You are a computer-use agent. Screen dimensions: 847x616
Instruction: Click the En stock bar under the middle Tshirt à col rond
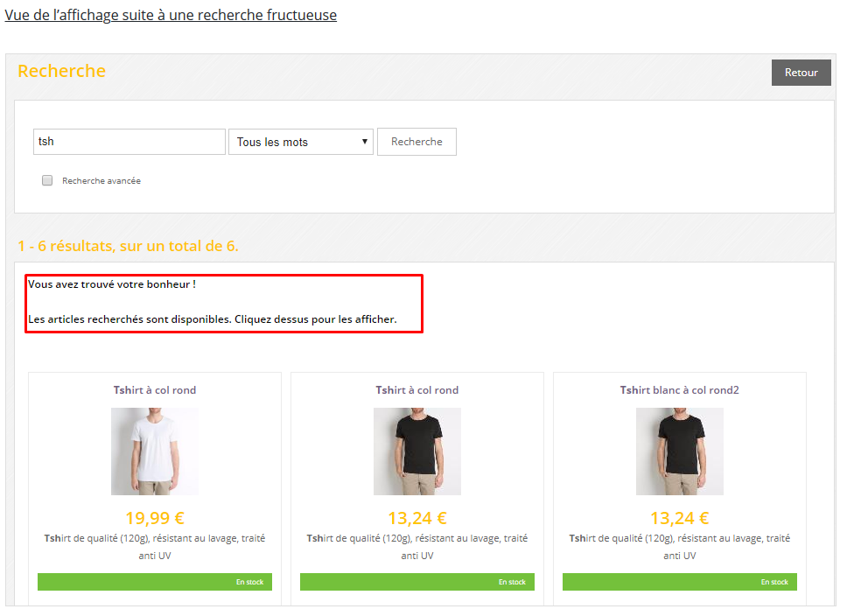[417, 582]
